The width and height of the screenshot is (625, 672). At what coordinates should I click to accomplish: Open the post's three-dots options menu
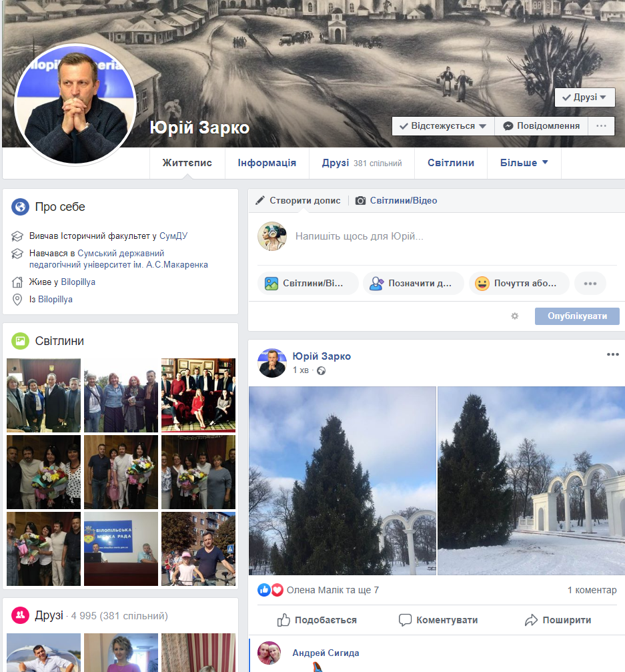(x=612, y=354)
